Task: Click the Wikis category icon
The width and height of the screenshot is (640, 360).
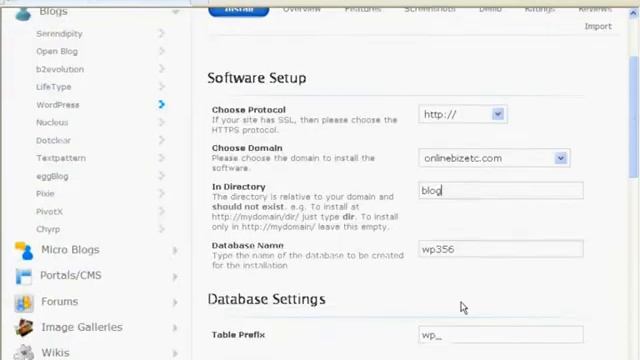Action: click(24, 353)
